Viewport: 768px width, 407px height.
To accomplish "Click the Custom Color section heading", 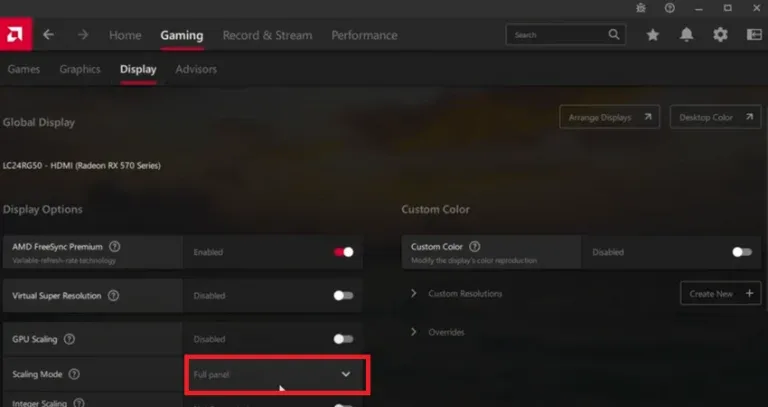I will coord(435,209).
